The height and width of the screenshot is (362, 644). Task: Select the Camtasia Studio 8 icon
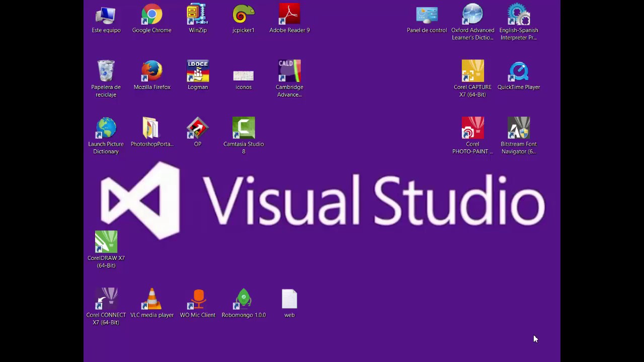(244, 128)
